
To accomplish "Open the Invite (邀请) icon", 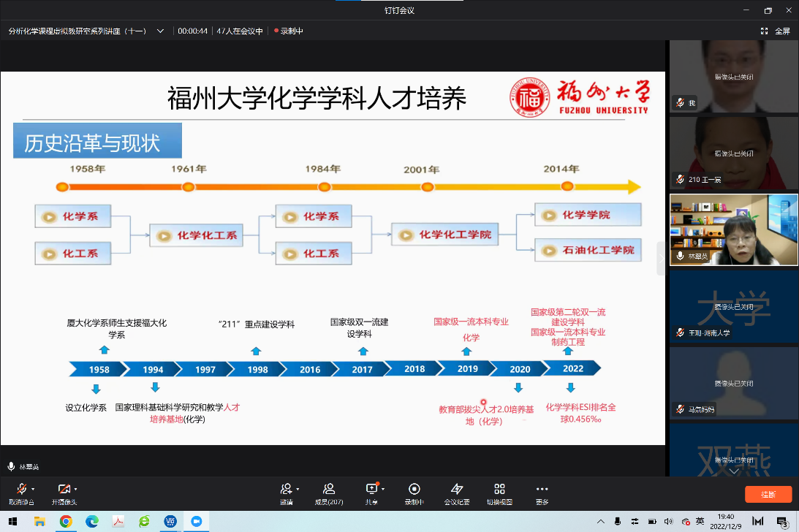I will 286,489.
